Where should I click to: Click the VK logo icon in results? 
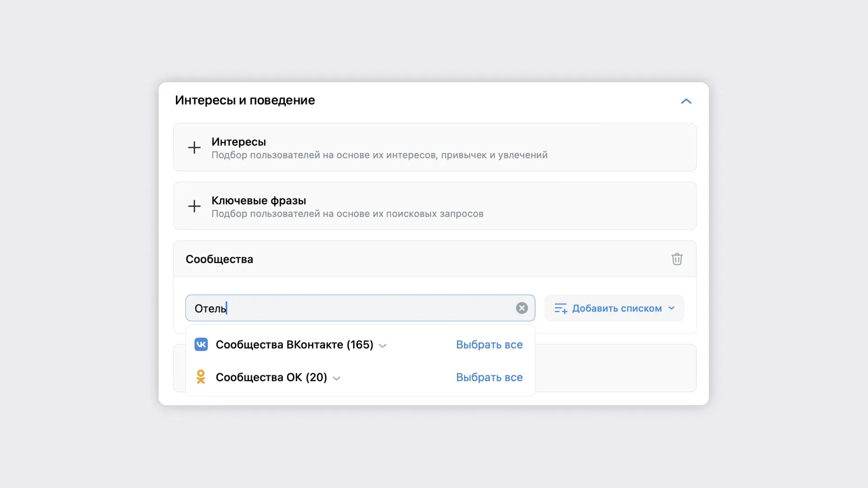pyautogui.click(x=201, y=345)
